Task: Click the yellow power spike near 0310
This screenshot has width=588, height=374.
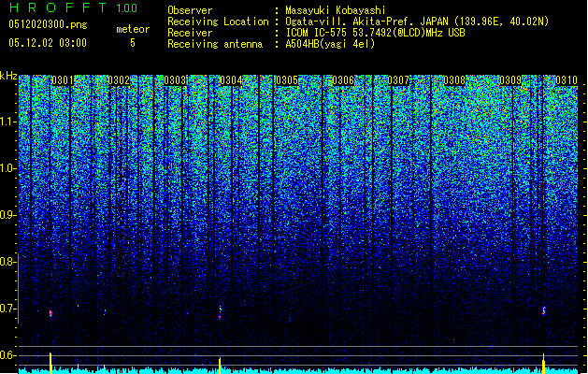Action: (x=543, y=364)
